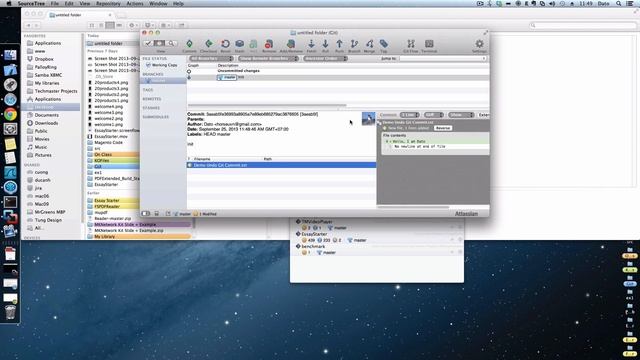Open Dropbox in the Finder sidebar
640x360 pixels.
pyautogui.click(x=40, y=59)
